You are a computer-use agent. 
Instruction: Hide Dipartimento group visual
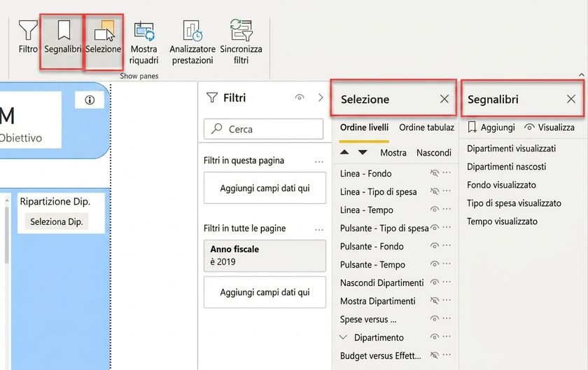[435, 336]
